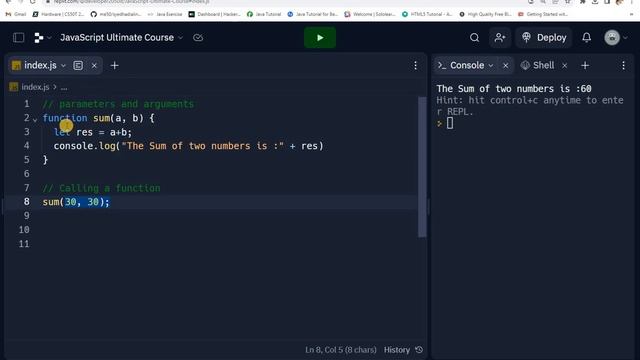Select the Console tab
This screenshot has height=360, width=640.
coord(467,65)
